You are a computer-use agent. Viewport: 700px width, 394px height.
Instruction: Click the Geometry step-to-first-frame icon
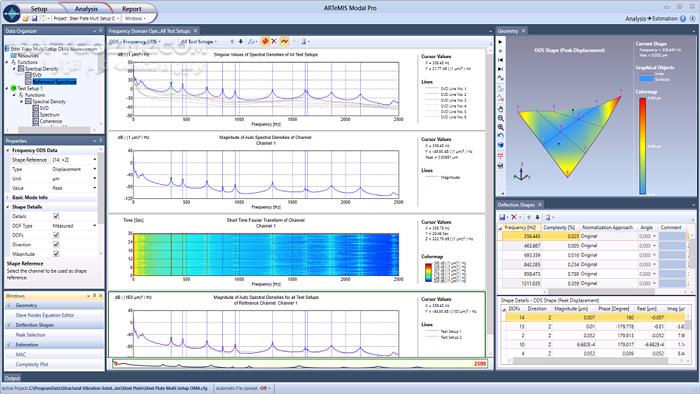click(500, 60)
